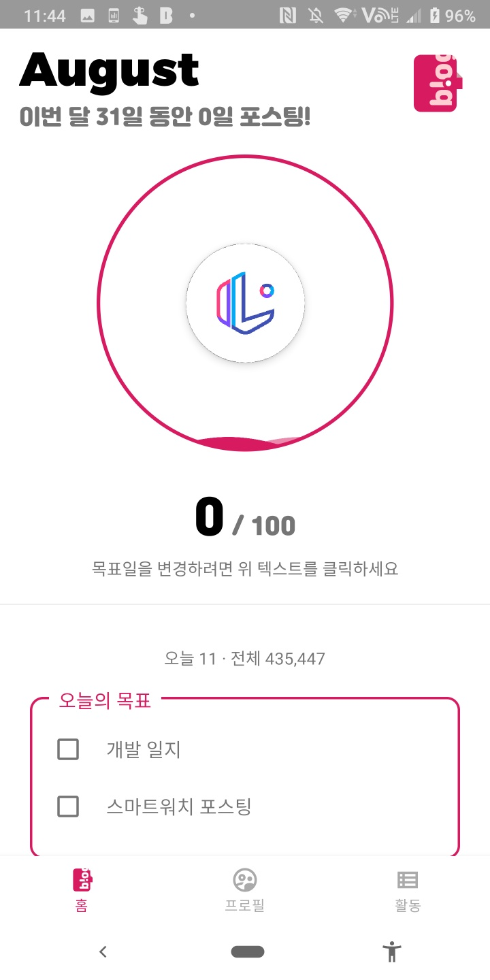Open the 홈 tab blog icon

tap(82, 880)
